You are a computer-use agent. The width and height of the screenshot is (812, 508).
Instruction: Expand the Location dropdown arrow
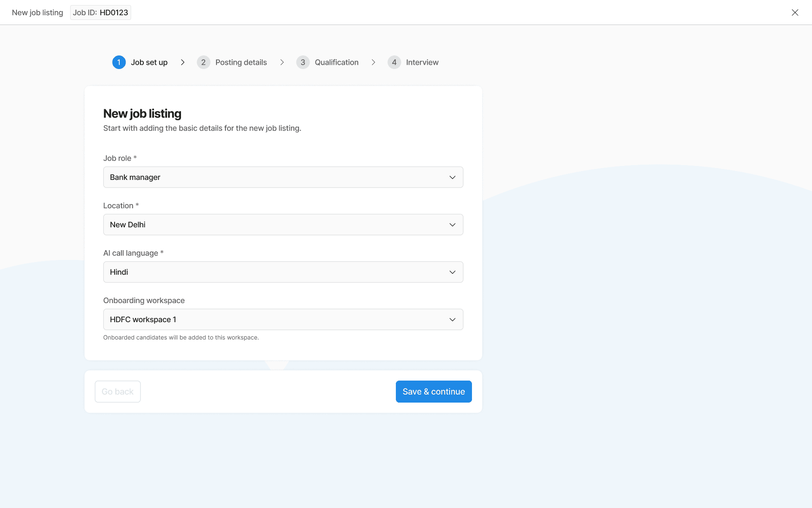453,225
